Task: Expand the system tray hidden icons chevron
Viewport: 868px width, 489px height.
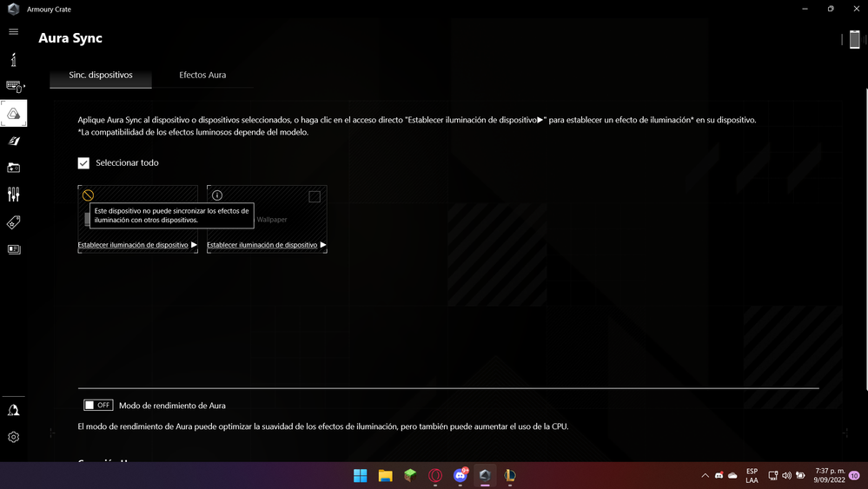Action: pyautogui.click(x=705, y=476)
